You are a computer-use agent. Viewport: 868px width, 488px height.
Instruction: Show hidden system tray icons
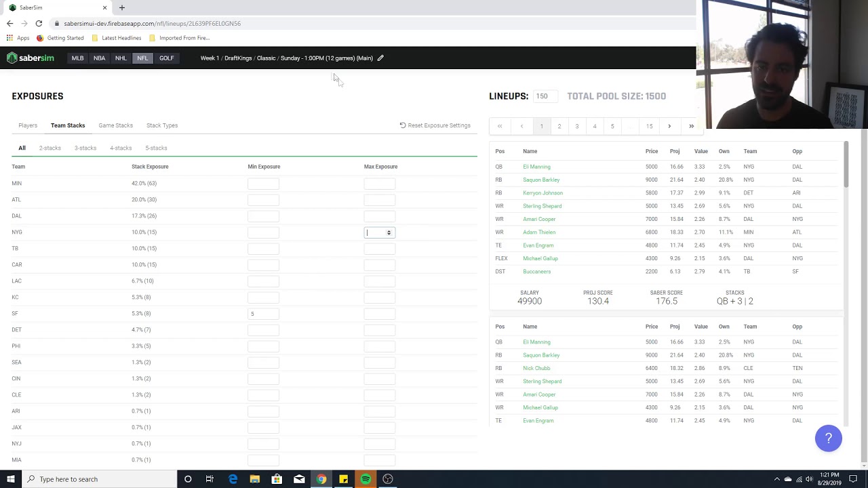pyautogui.click(x=777, y=479)
